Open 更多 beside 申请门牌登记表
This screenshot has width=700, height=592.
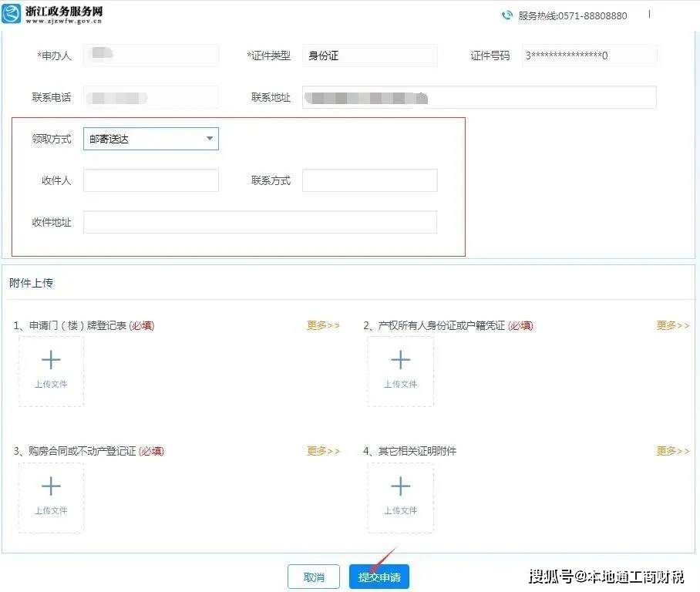click(x=322, y=325)
